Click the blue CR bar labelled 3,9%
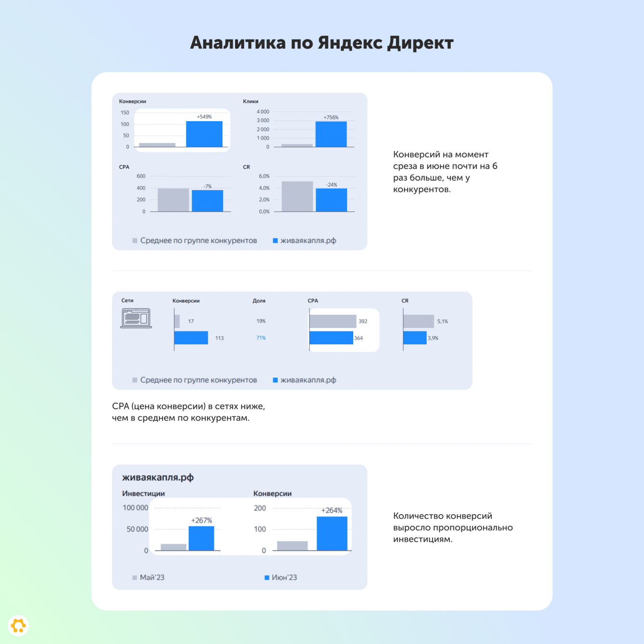This screenshot has height=644, width=644. 415,338
